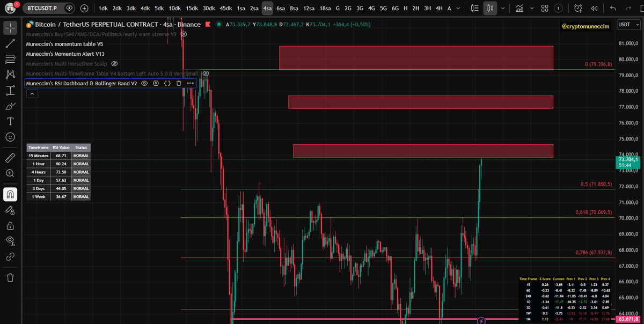Viewport: 644px width, 324px height.
Task: Switch to the 1dk timeframe
Action: (x=103, y=9)
